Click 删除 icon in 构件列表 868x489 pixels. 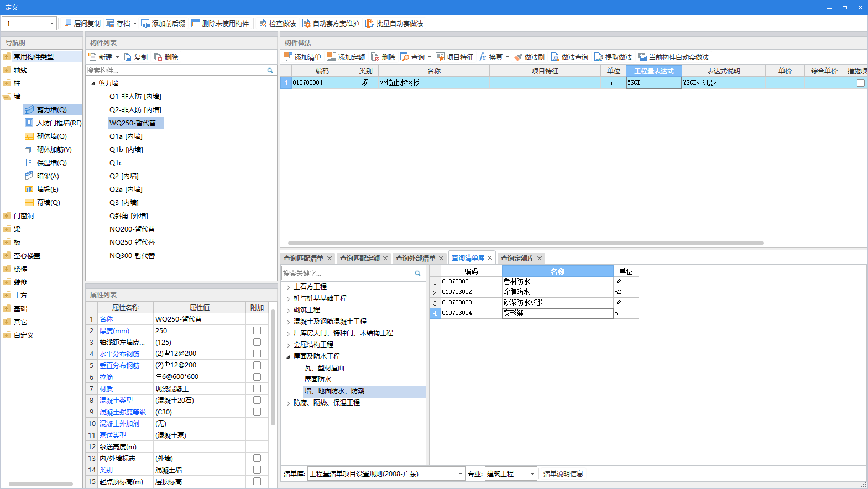(x=158, y=57)
